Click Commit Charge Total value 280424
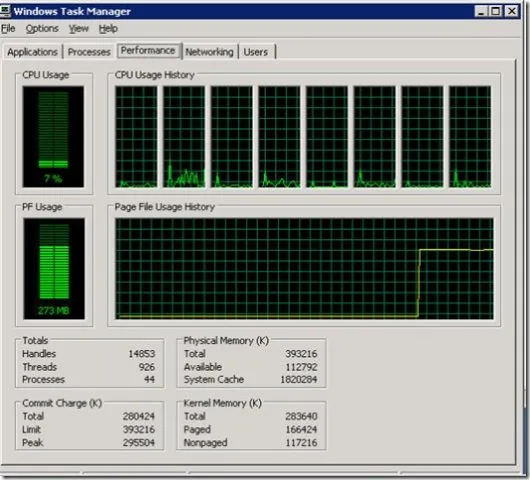This screenshot has height=480, width=530. tap(139, 416)
